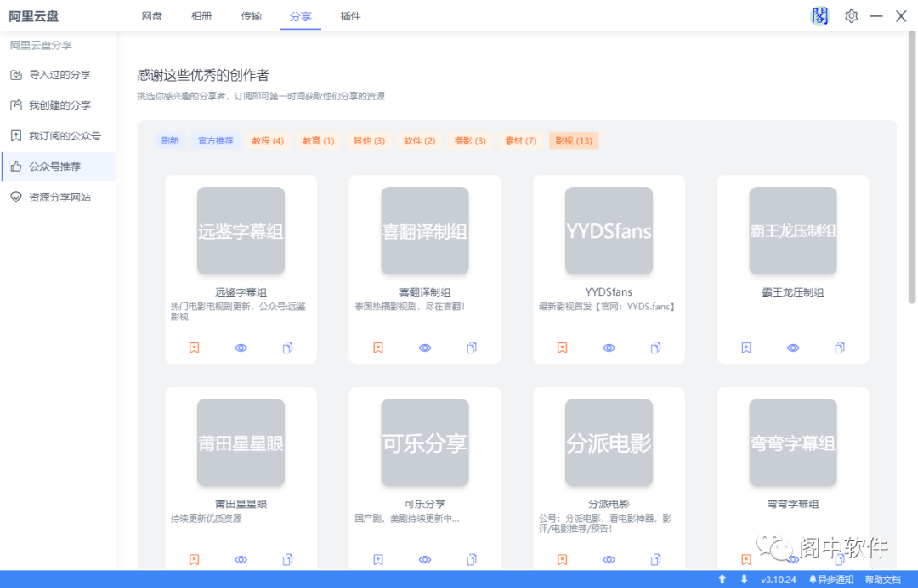918x588 pixels.
Task: Click download arrow in status bar
Action: (x=744, y=580)
